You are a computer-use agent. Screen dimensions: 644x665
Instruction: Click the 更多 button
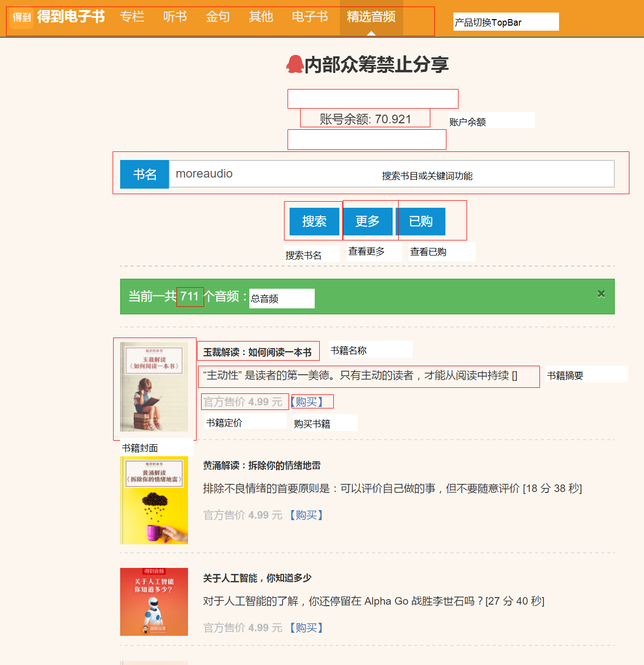[x=367, y=221]
